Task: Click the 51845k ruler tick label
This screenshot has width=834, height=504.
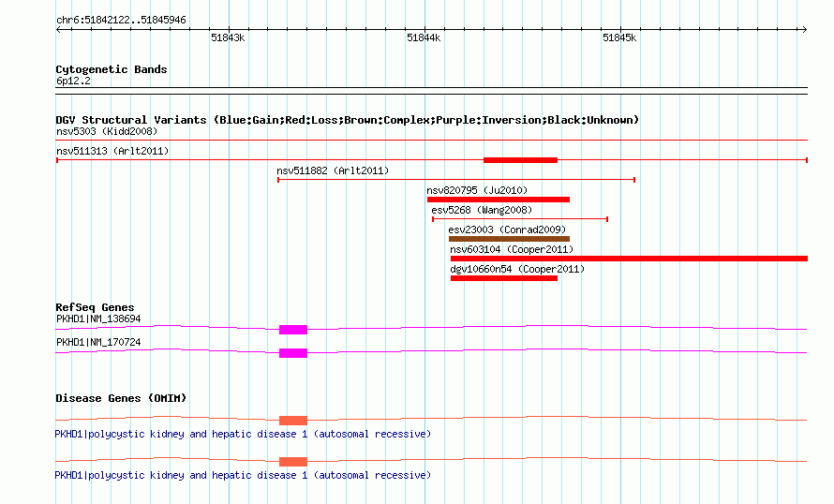Action: coord(619,37)
